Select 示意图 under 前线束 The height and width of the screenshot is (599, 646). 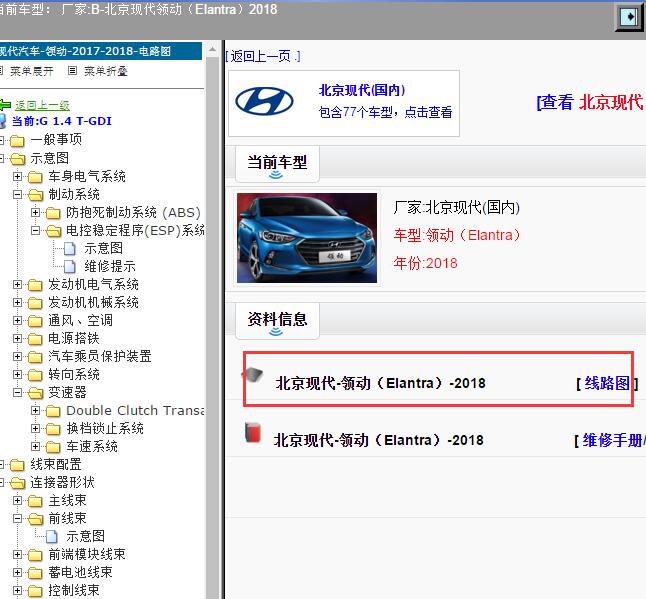click(x=85, y=536)
